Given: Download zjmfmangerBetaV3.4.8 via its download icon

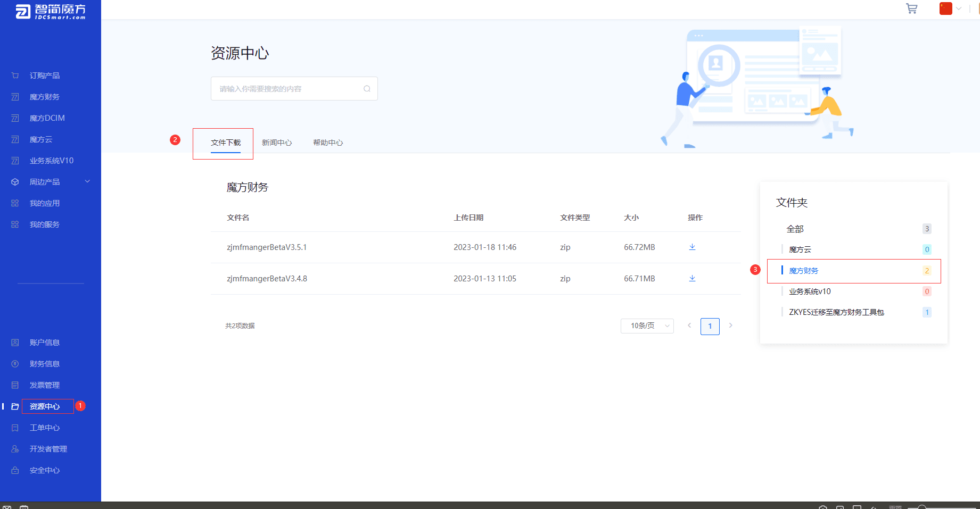Looking at the screenshot, I should pyautogui.click(x=692, y=278).
